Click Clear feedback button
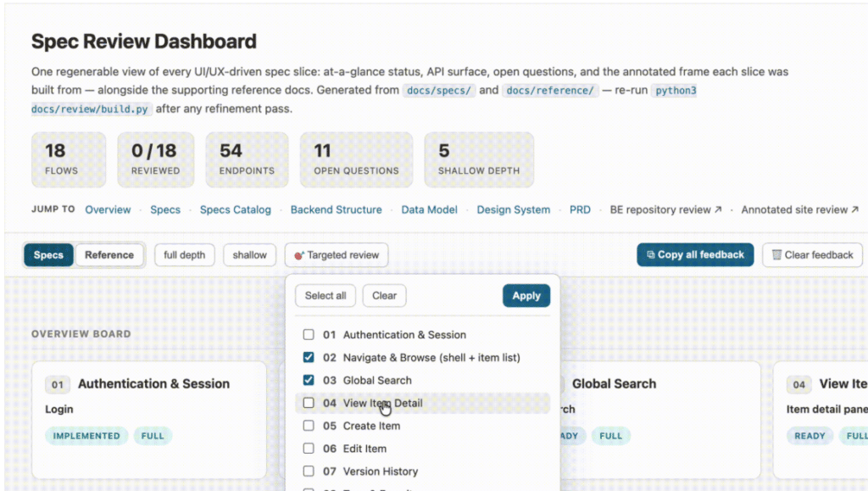The height and width of the screenshot is (491, 868). pos(812,254)
